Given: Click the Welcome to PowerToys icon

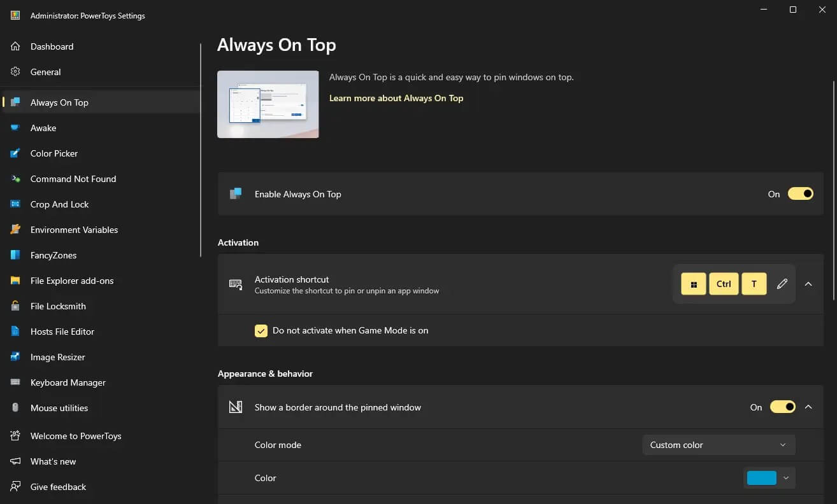Looking at the screenshot, I should click(x=15, y=436).
